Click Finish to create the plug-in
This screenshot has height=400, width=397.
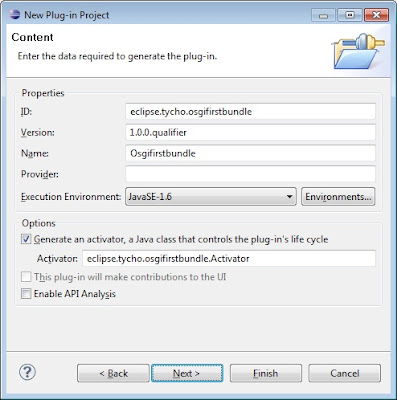[266, 373]
